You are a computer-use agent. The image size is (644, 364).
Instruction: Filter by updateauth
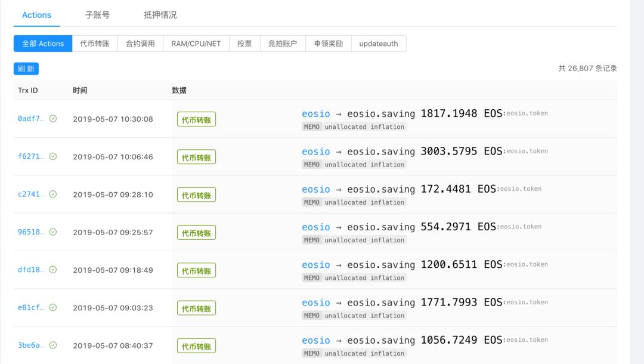379,44
